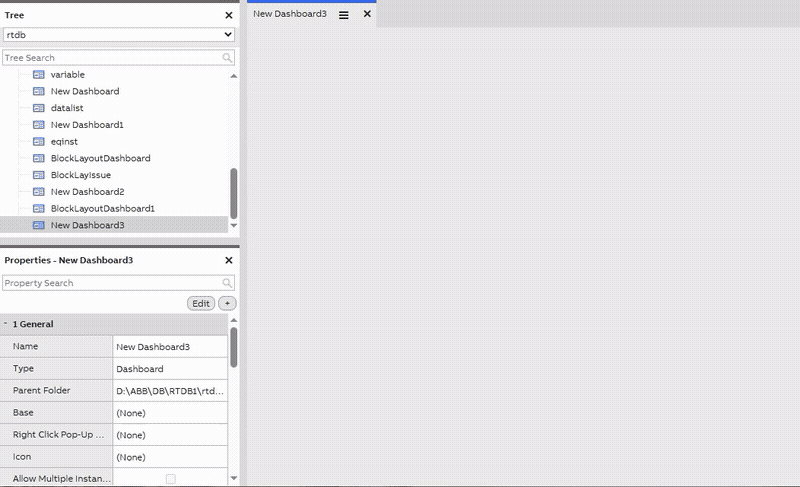800x487 pixels.
Task: Collapse the 1 General property section
Action: point(6,324)
